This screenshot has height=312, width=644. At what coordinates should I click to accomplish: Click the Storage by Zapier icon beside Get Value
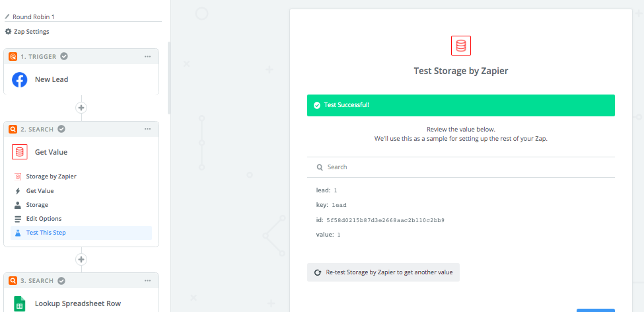point(20,152)
